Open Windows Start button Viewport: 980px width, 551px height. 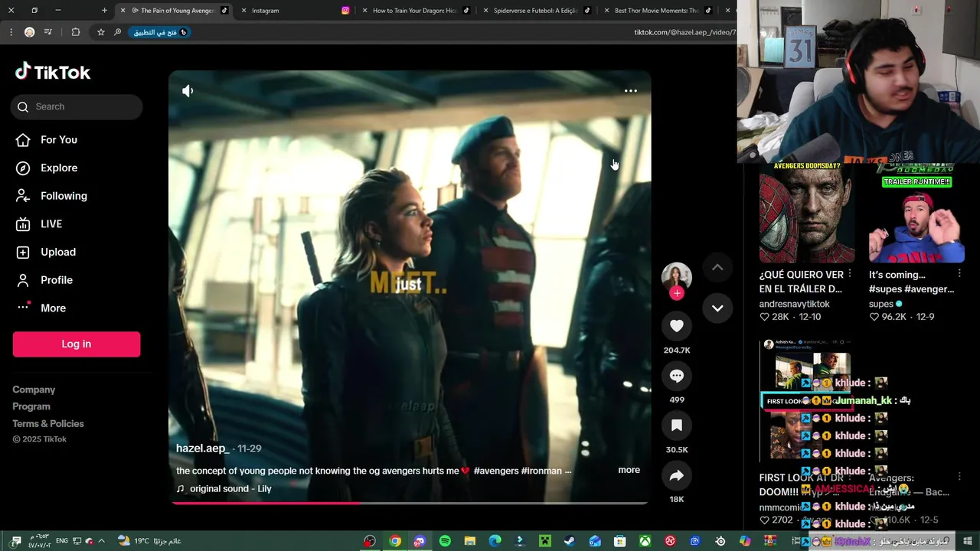pos(968,541)
